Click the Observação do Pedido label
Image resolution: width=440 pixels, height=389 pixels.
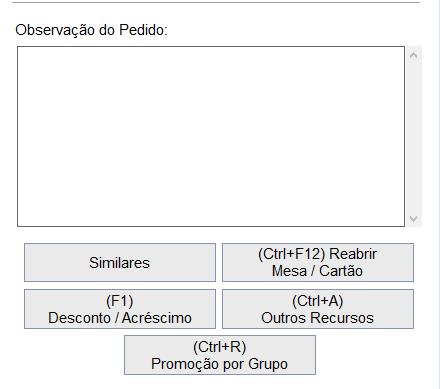tap(91, 30)
